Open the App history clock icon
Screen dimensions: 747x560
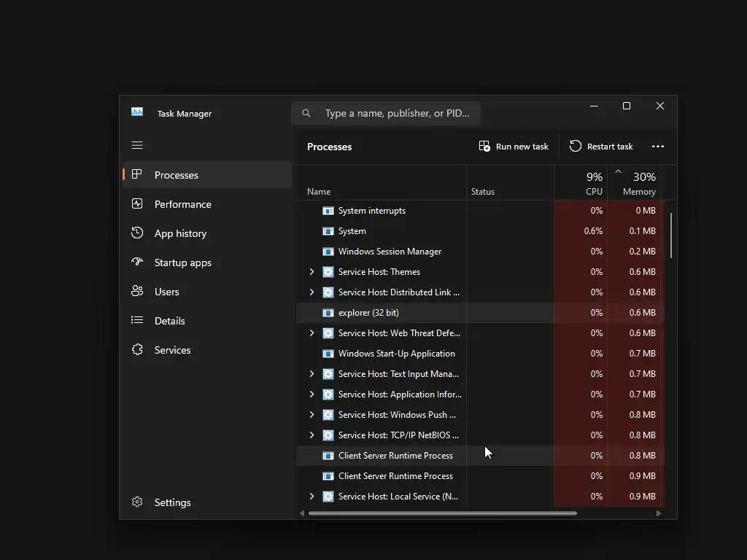[x=136, y=233]
